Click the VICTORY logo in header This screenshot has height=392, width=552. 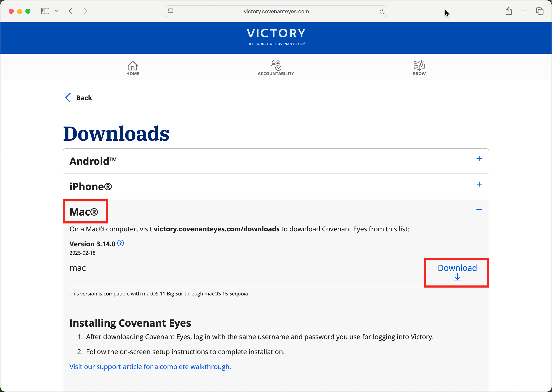coord(276,33)
